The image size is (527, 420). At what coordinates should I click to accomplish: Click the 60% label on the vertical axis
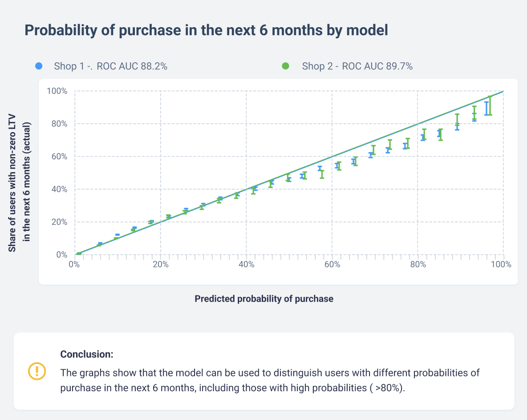pos(59,157)
